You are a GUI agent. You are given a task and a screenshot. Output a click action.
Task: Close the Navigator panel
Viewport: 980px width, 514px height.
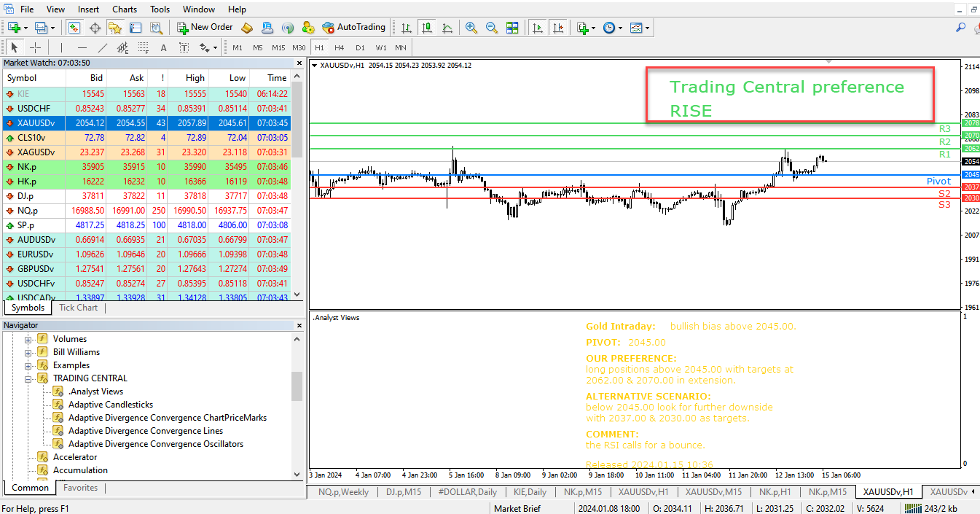coord(298,325)
